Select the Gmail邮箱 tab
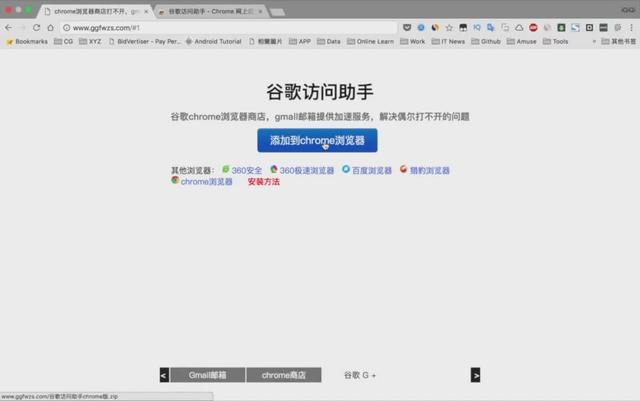Image resolution: width=640 pixels, height=401 pixels. 207,375
